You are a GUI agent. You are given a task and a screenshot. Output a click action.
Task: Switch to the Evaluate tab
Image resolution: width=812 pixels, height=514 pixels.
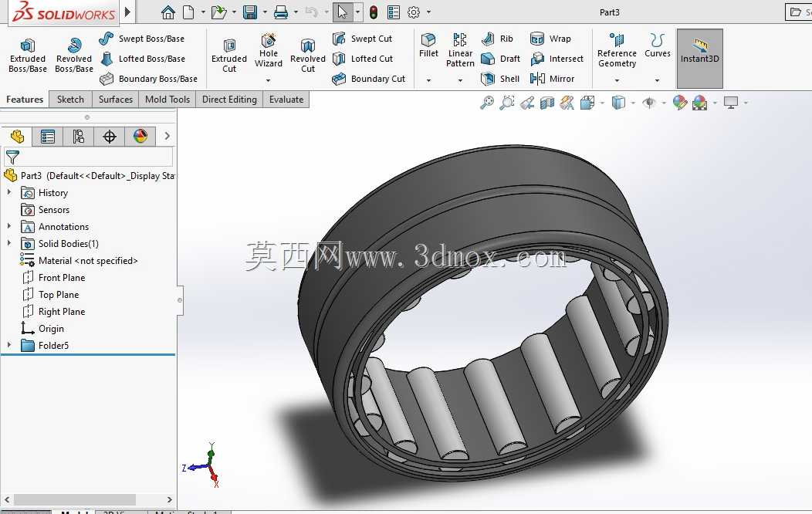(x=286, y=100)
